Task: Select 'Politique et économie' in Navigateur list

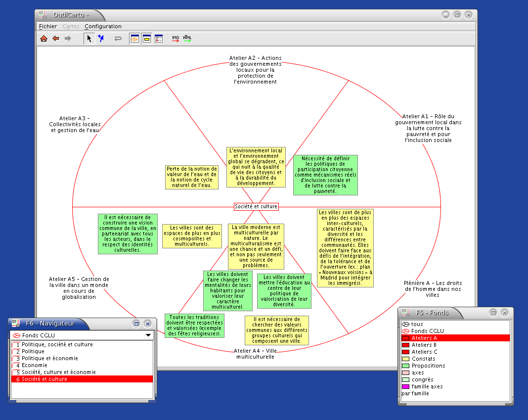Action: click(49, 358)
